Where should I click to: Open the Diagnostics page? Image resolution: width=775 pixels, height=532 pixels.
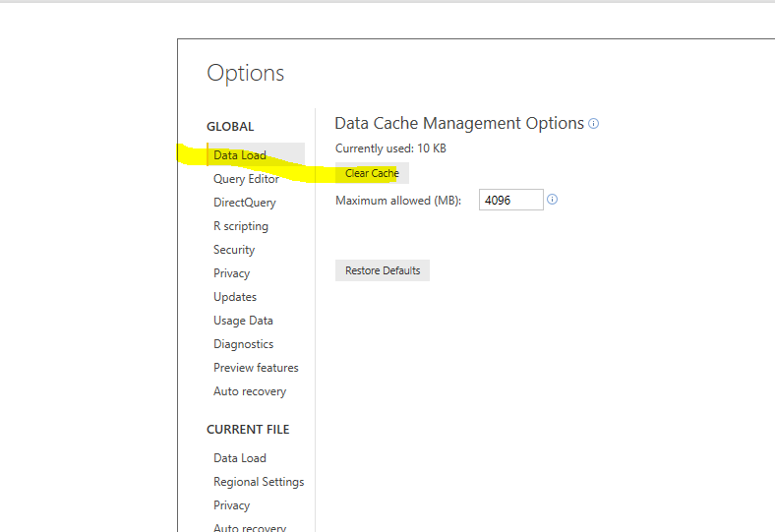point(243,344)
